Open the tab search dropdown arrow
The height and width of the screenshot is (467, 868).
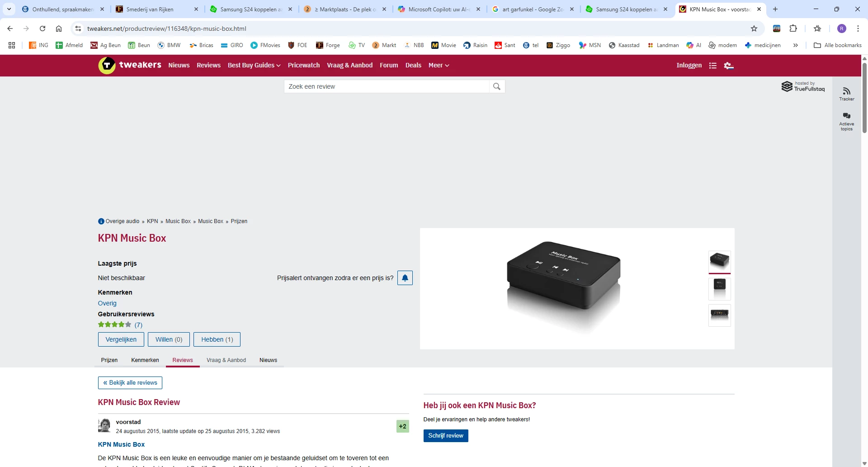9,9
